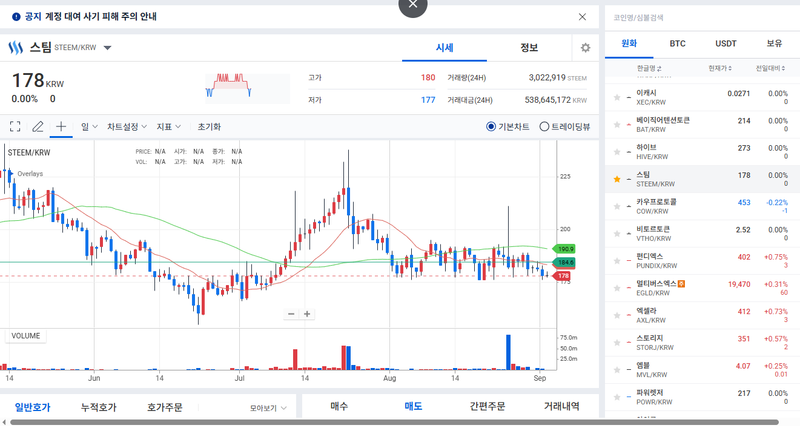Open the 간편주문 tab

(x=487, y=406)
